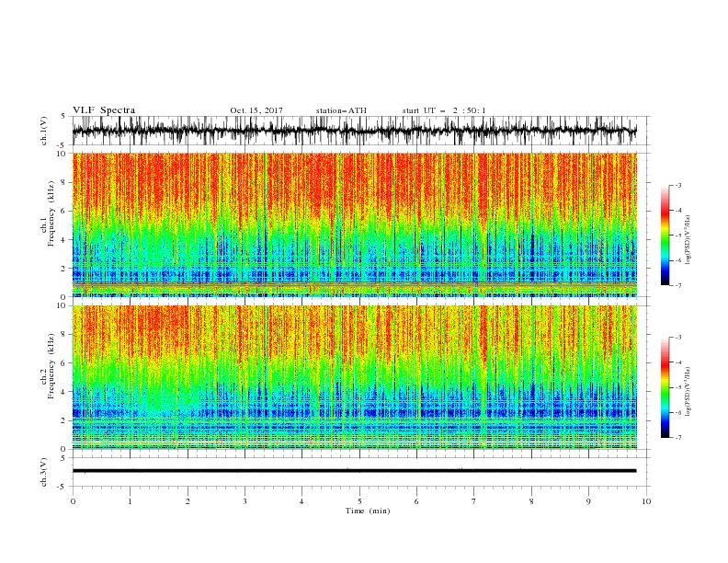This screenshot has width=728, height=563.
Task: Click the 'start UT = 2 :50: 1' label
Action: tap(444, 110)
